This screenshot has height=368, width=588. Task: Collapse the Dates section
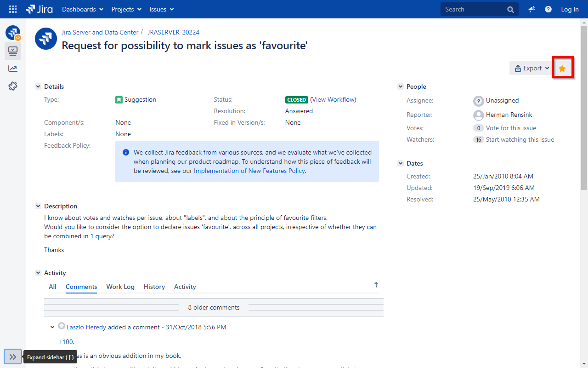pos(401,163)
